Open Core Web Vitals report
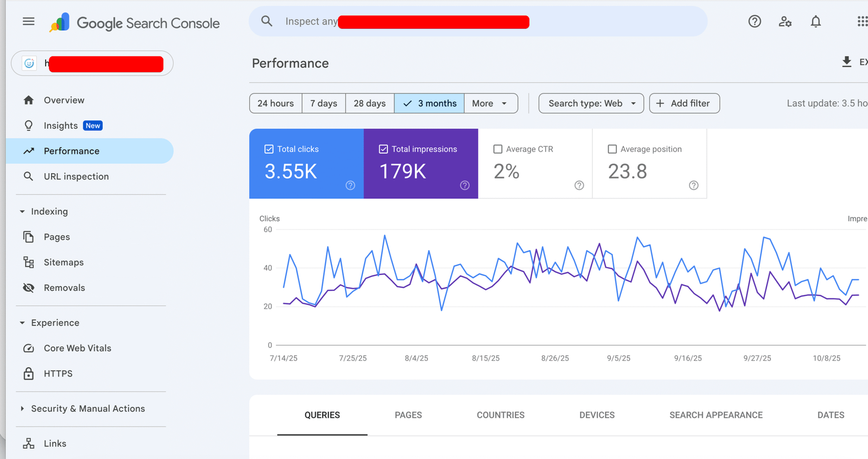 point(77,348)
